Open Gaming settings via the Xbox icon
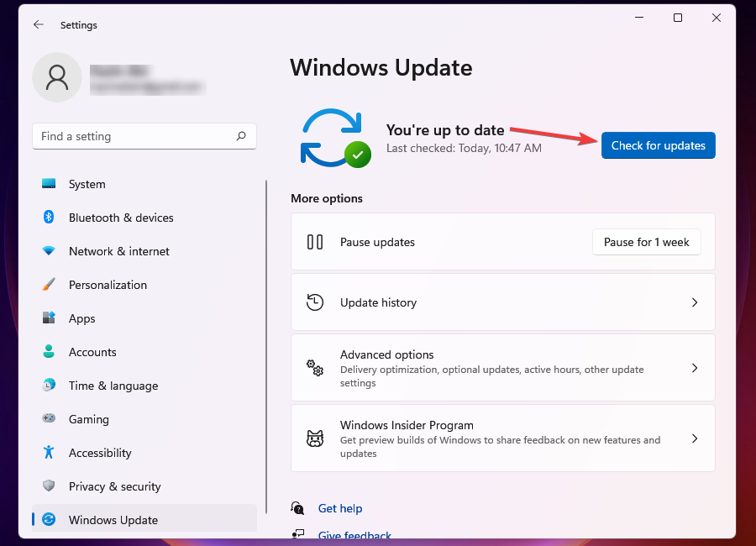Screen dimensions: 756x546 point(49,419)
